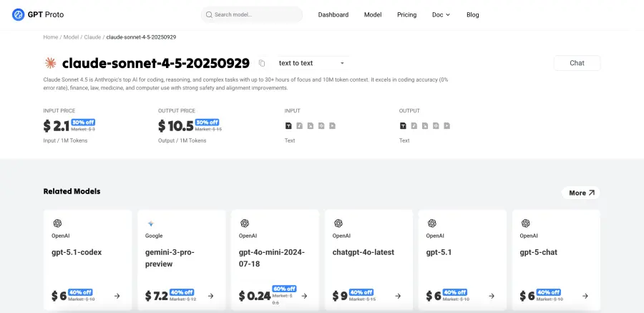644x313 pixels.
Task: Open the gpt-5-chat model title
Action: (x=538, y=252)
